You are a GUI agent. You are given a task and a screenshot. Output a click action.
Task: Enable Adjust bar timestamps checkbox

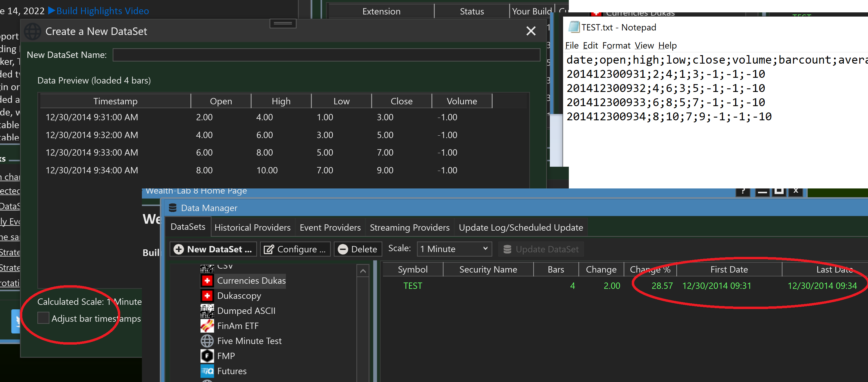coord(43,318)
